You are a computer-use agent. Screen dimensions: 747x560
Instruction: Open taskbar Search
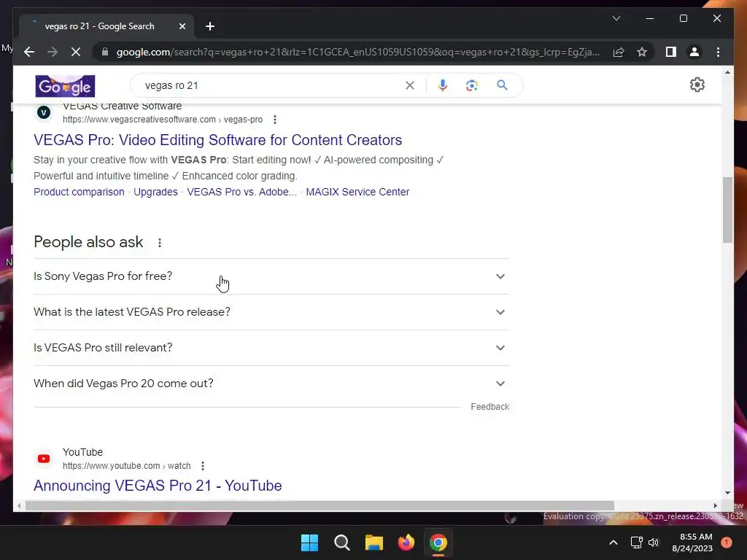pos(342,542)
